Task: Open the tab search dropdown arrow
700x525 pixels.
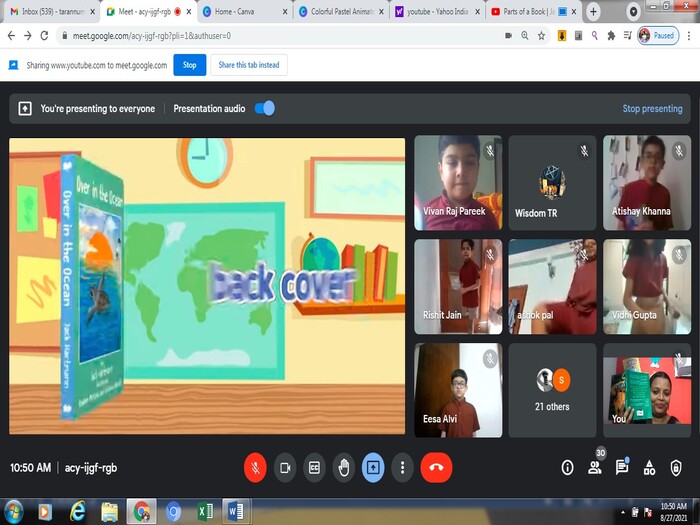Action: coord(633,12)
